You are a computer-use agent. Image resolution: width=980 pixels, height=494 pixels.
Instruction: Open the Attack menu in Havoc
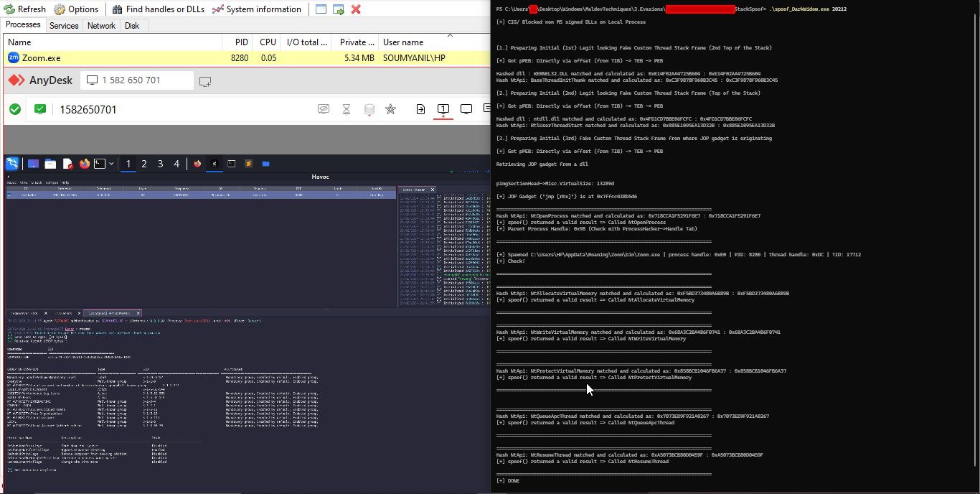(x=36, y=182)
